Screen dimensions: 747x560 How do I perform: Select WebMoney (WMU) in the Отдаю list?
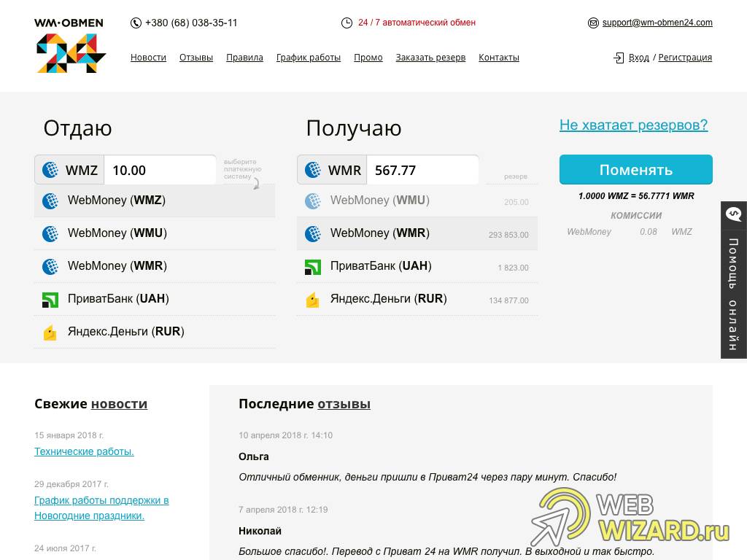coord(117,233)
